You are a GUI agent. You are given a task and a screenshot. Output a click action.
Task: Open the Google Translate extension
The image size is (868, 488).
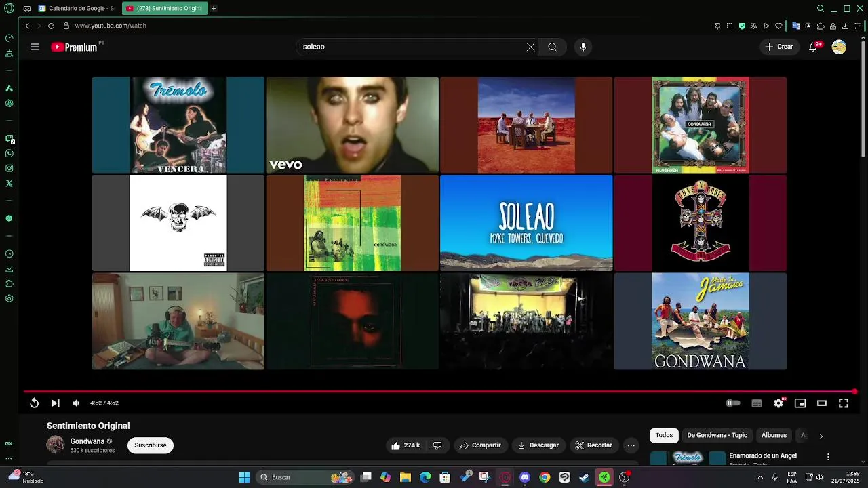click(x=796, y=26)
